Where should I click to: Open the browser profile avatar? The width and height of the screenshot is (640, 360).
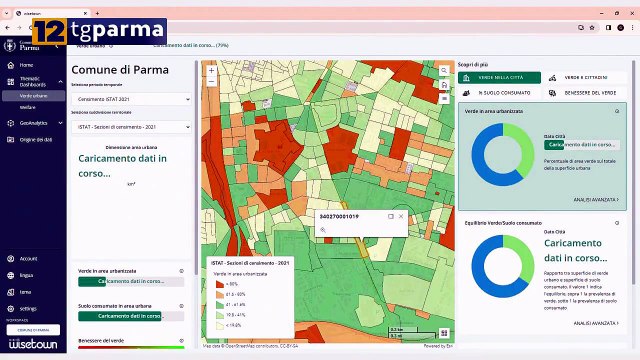pos(620,28)
